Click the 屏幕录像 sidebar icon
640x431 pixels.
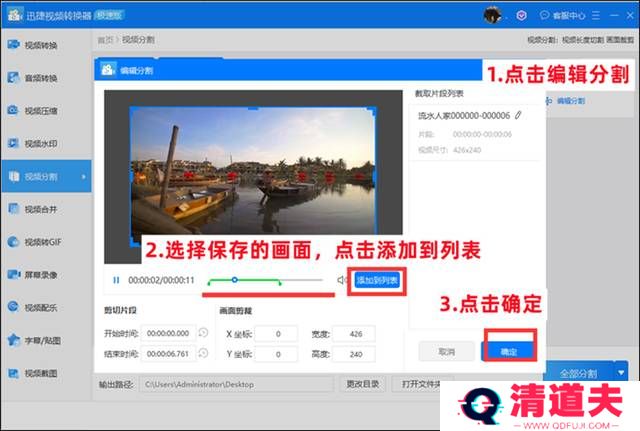pyautogui.click(x=13, y=274)
